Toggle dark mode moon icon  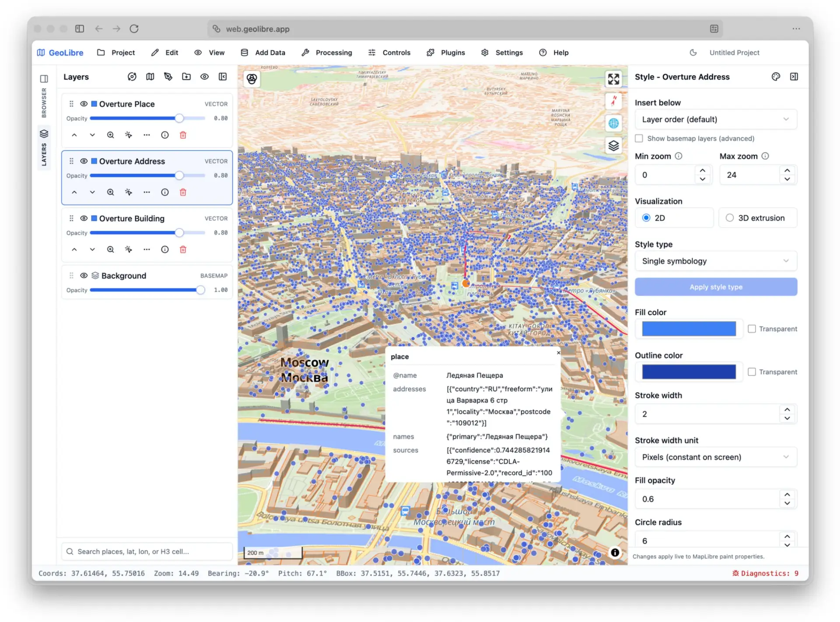pos(693,53)
